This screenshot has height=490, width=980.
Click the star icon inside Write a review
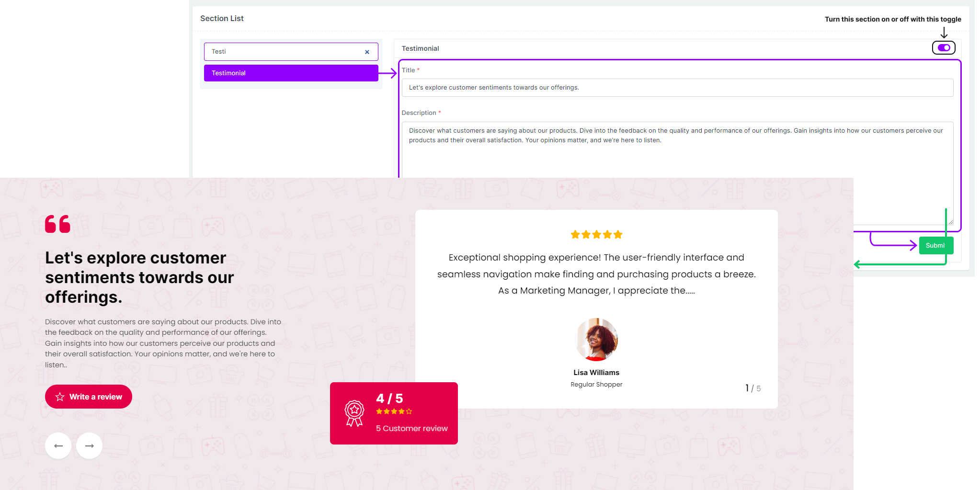(x=60, y=397)
